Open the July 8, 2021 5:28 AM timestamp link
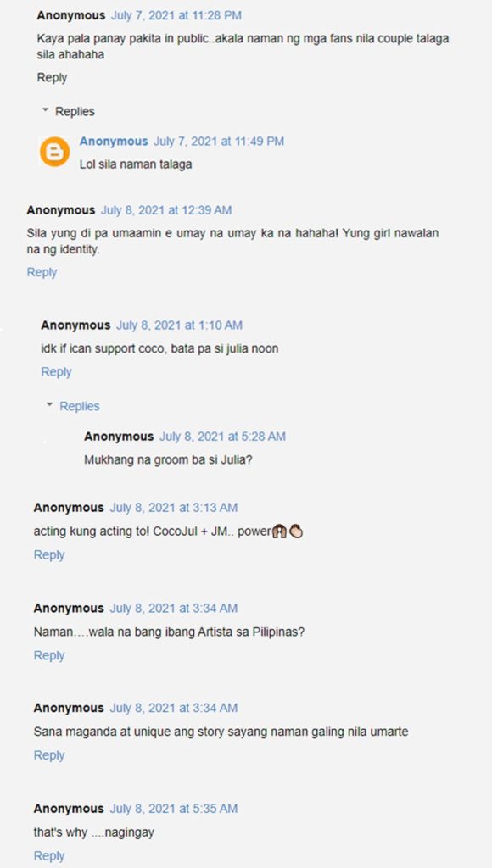 pyautogui.click(x=223, y=437)
